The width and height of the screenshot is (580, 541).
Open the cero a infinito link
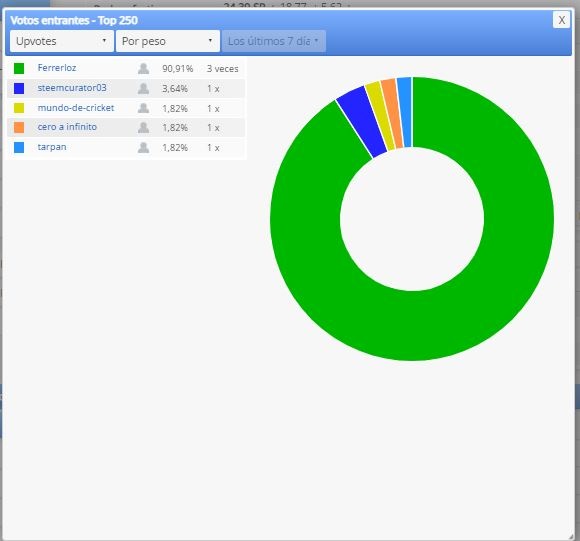[67, 127]
